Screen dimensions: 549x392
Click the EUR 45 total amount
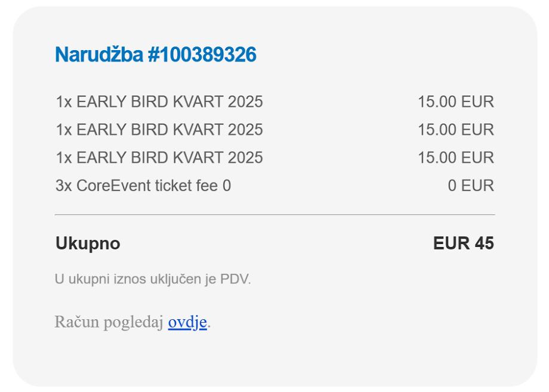coord(464,243)
